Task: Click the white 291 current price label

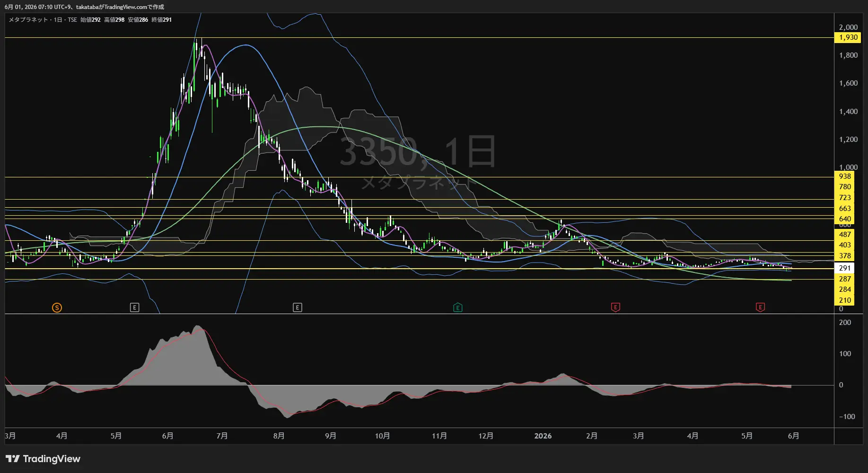Action: coord(844,268)
